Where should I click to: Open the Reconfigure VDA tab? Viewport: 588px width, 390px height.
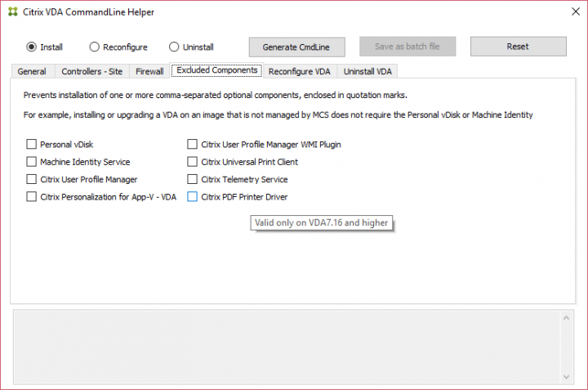click(x=301, y=71)
